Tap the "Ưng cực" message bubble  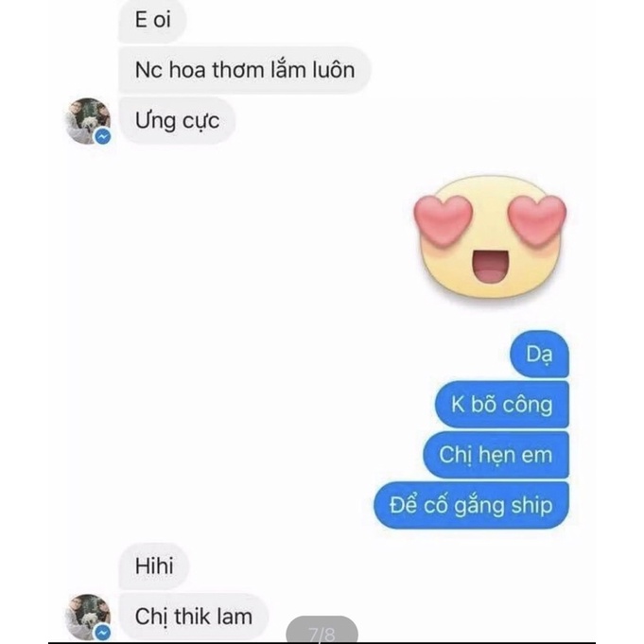(x=177, y=121)
